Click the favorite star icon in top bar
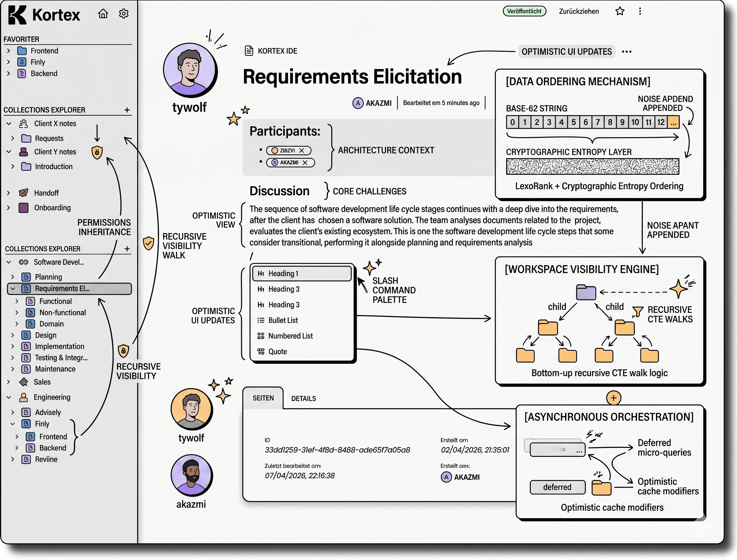 click(x=620, y=11)
